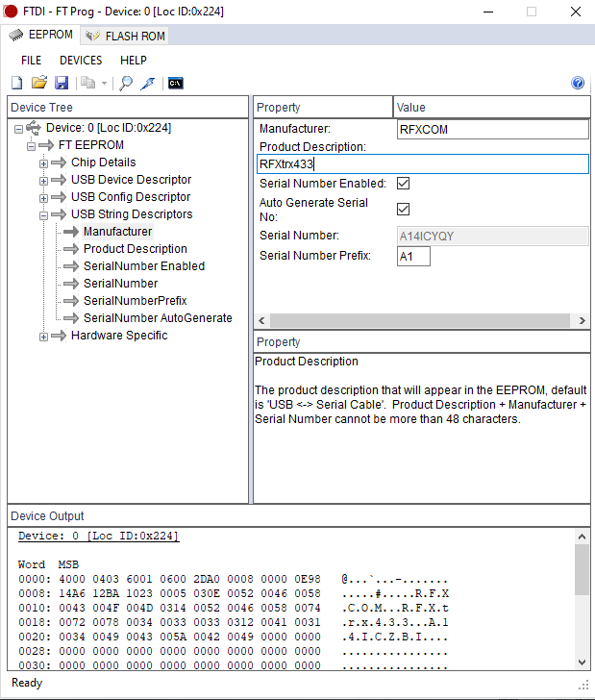Click the Serial Number Prefix field A1
The height and width of the screenshot is (700, 595).
[413, 256]
